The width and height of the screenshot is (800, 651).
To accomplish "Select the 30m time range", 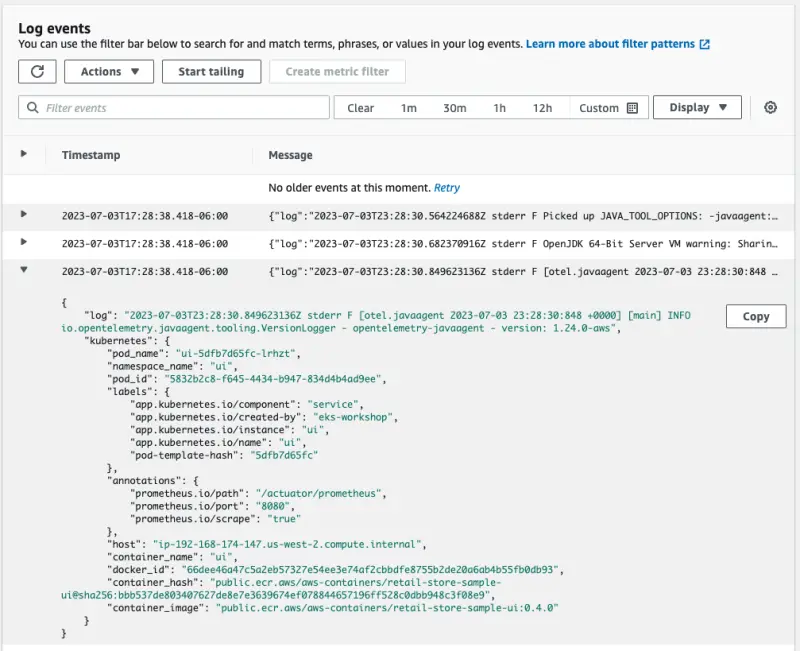I will (454, 108).
